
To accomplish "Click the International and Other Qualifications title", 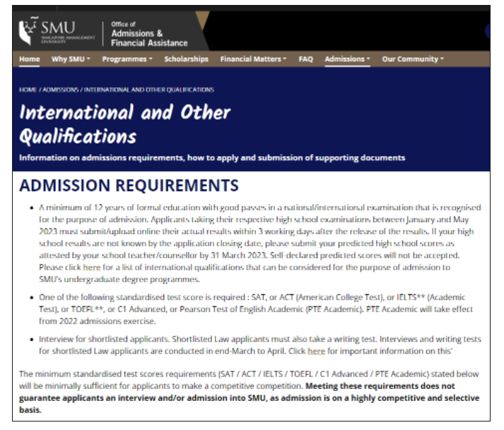I will pos(124,124).
